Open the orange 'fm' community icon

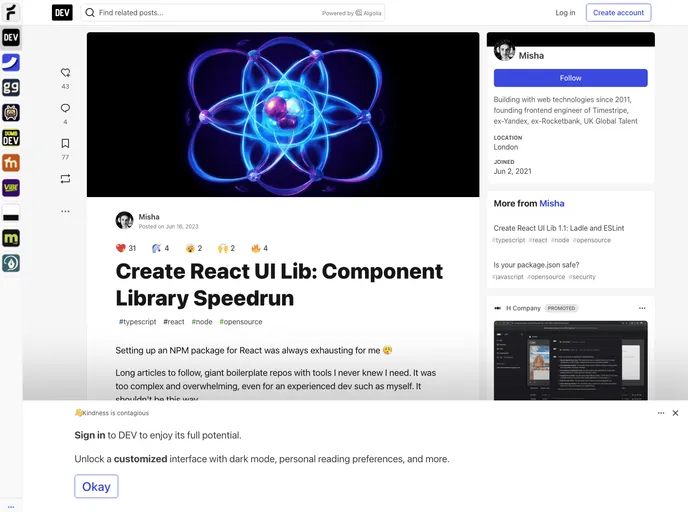11,163
